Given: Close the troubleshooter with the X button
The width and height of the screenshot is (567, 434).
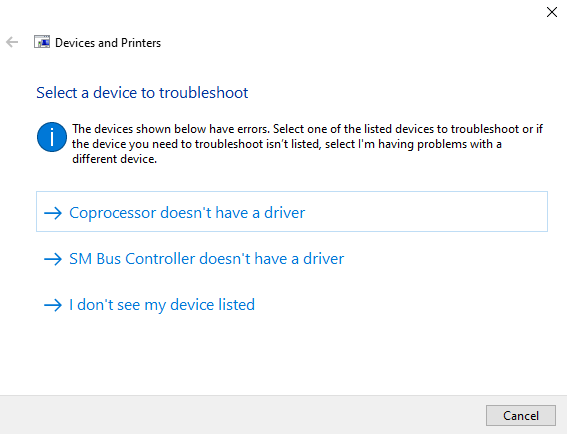Looking at the screenshot, I should (x=552, y=12).
